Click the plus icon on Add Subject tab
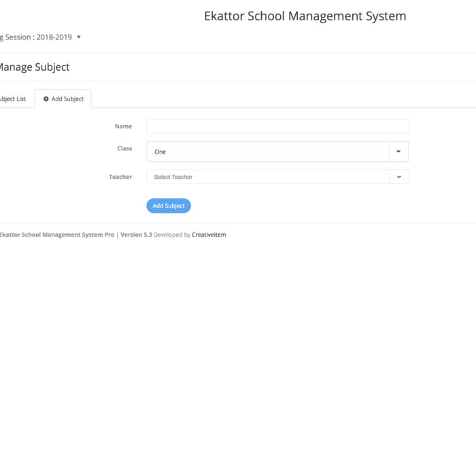The image size is (476, 476). (46, 99)
